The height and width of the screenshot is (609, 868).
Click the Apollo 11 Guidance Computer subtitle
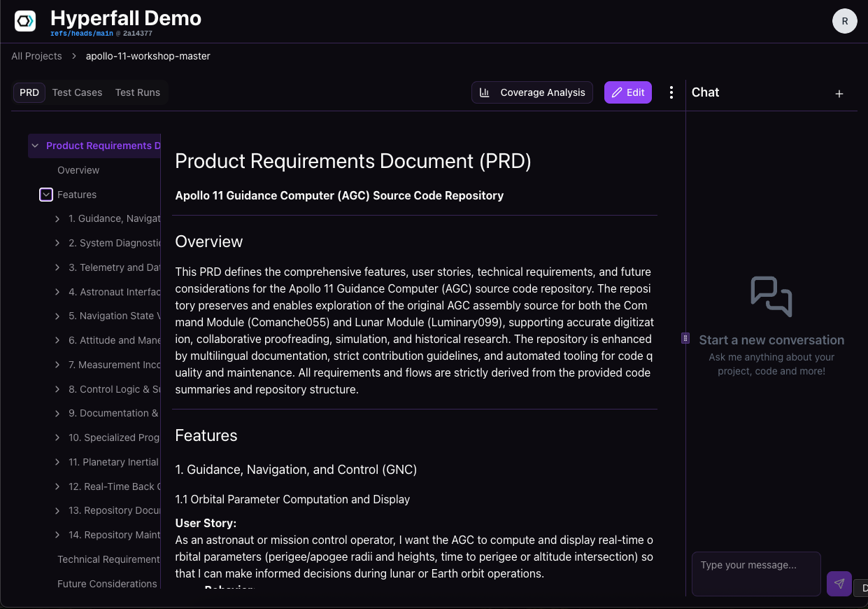tap(339, 196)
